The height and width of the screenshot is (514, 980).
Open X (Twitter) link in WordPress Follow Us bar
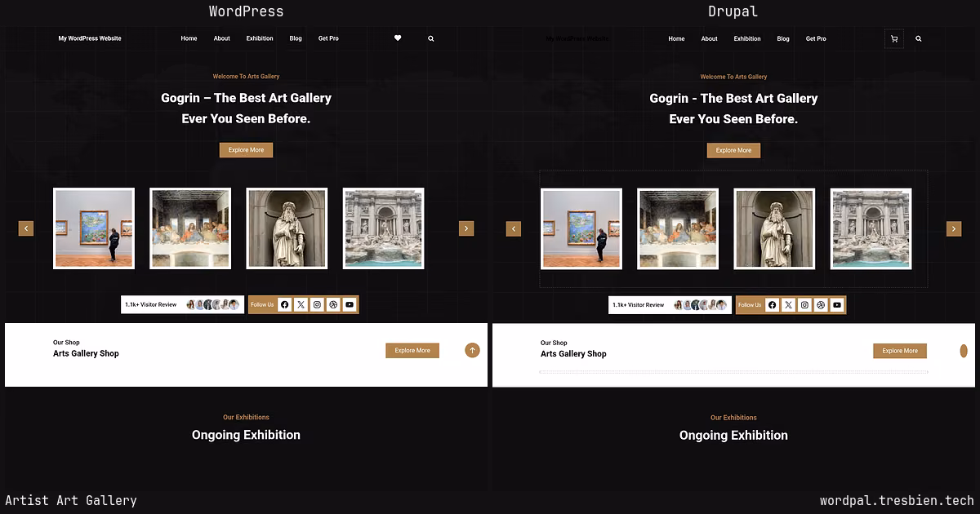pyautogui.click(x=301, y=304)
